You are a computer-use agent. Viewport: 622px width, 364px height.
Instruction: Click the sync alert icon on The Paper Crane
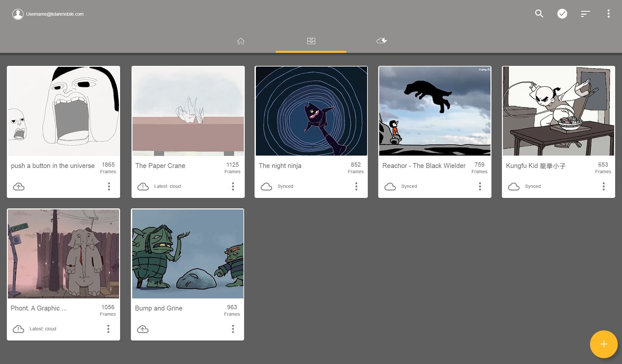tap(143, 186)
